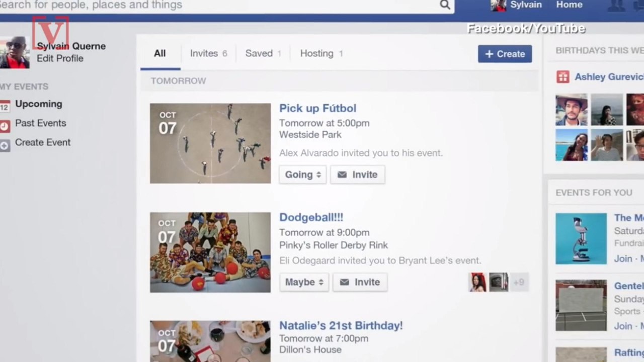This screenshot has height=362, width=644.
Task: Select Past Events in sidebar
Action: coord(40,123)
